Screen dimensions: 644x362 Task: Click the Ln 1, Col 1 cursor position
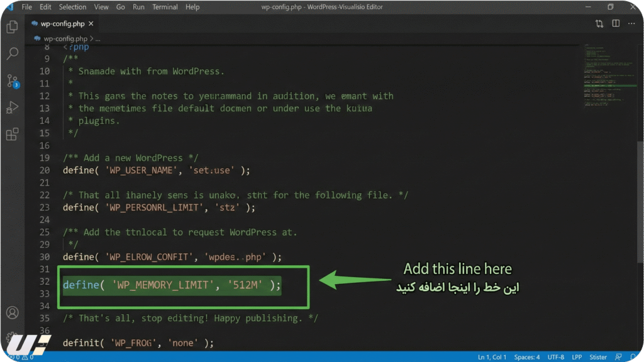(492, 356)
